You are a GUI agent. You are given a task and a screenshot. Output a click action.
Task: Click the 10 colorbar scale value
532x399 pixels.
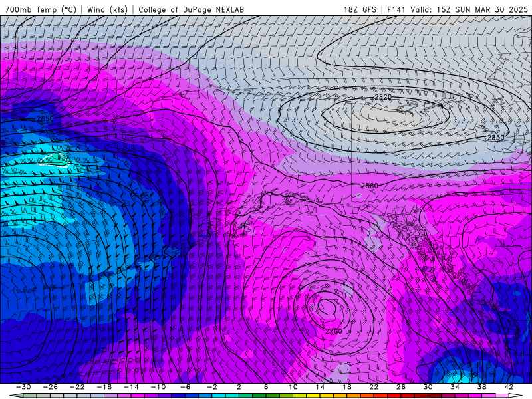293,387
